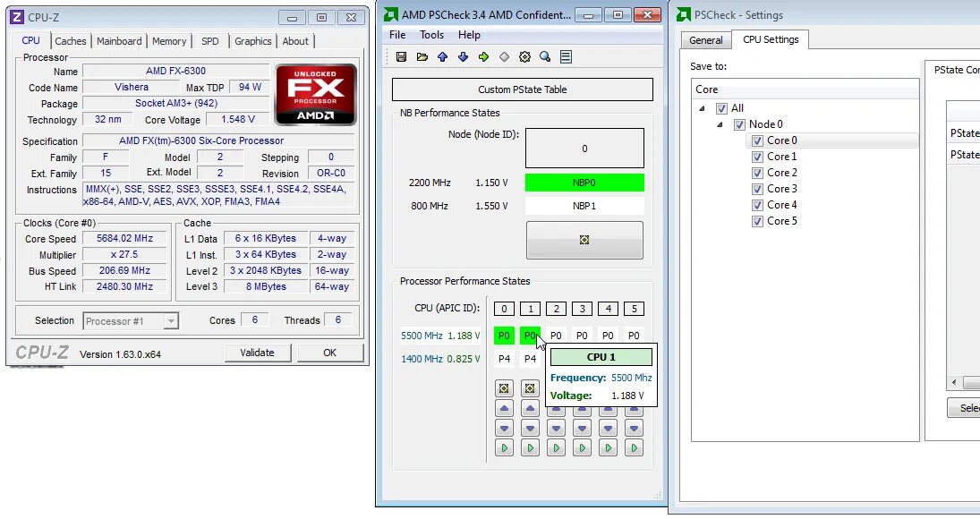Switch to Mainboard tab in CPU-Z
The image size is (980, 519).
point(119,41)
